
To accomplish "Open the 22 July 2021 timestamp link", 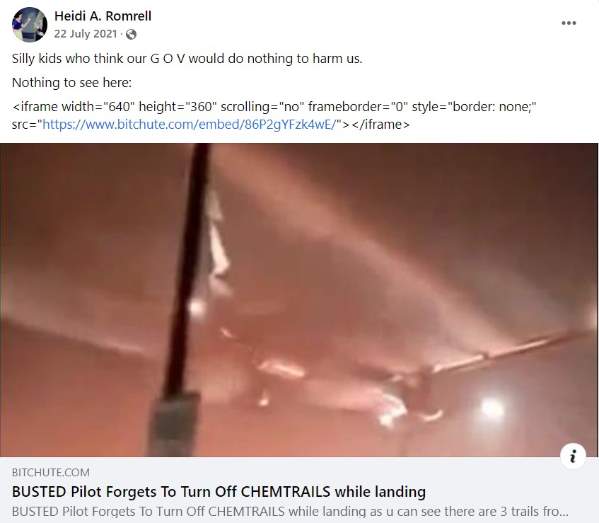I will pyautogui.click(x=85, y=34).
